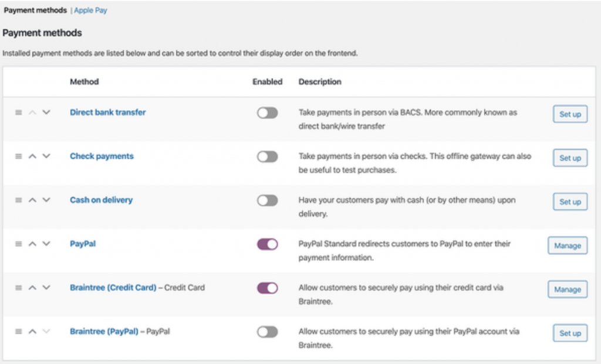Viewport: 601px width, 364px height.
Task: Click the credit card via Braintree description
Action: [401, 295]
